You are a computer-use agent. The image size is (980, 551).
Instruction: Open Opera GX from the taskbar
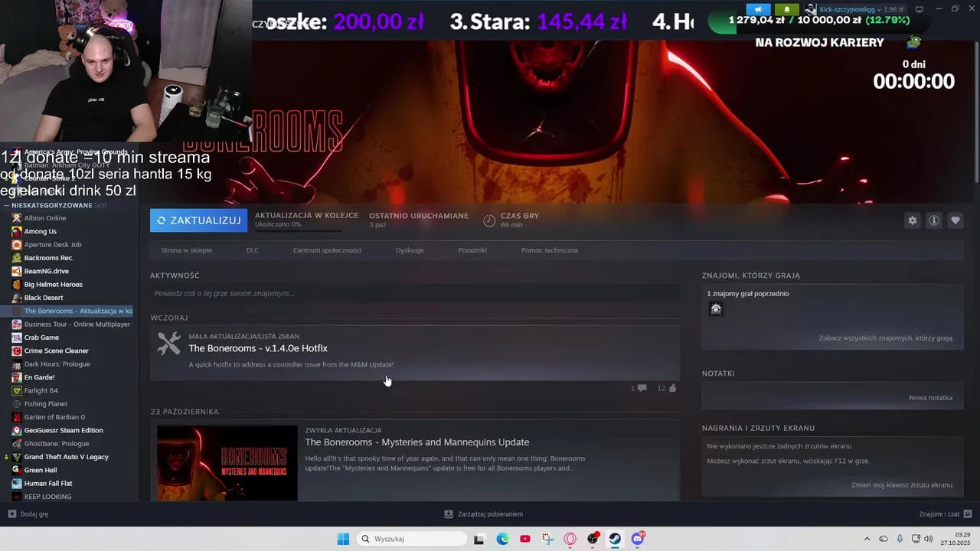pos(570,539)
